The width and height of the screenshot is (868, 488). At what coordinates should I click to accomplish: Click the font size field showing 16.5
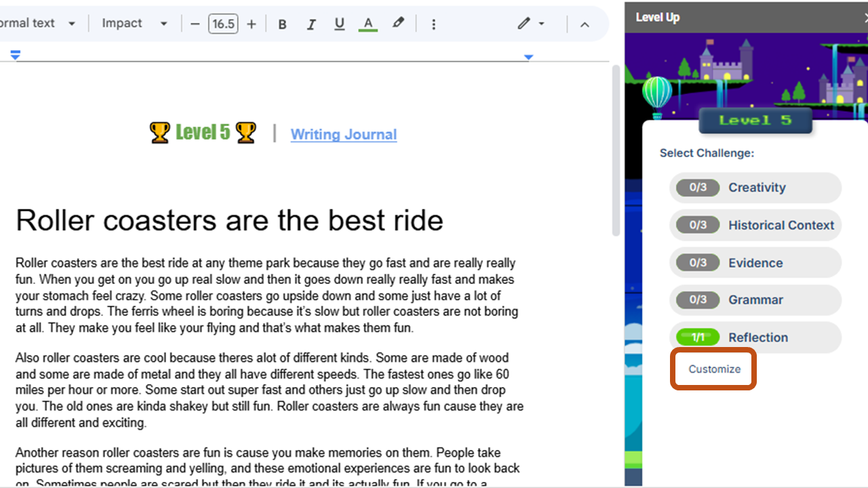(x=223, y=24)
